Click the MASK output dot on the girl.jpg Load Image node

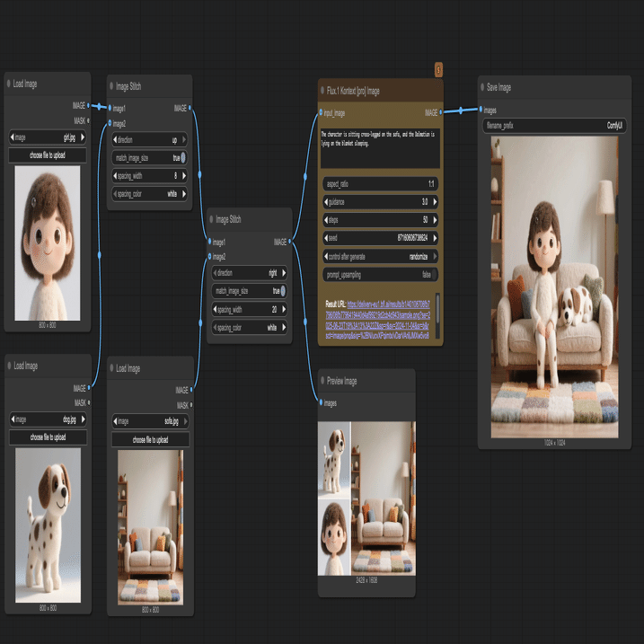point(88,120)
